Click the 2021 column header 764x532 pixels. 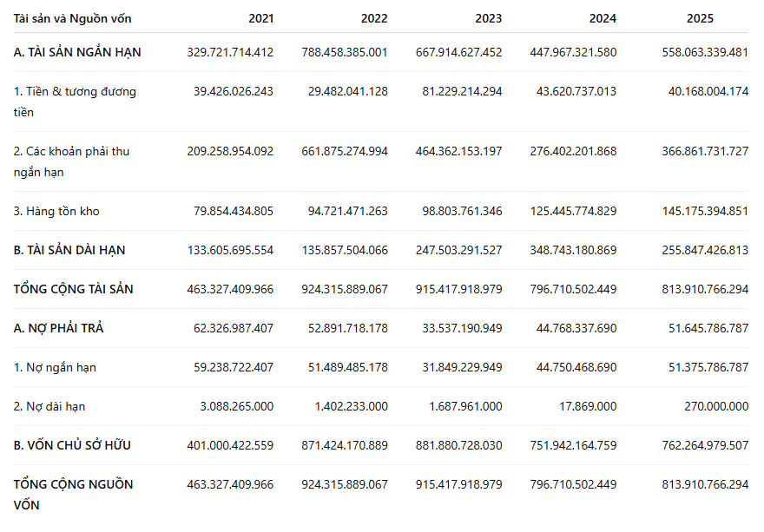pos(260,18)
